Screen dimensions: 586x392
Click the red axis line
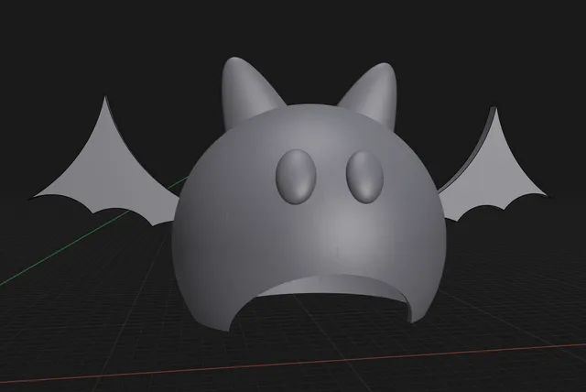coord(293,363)
